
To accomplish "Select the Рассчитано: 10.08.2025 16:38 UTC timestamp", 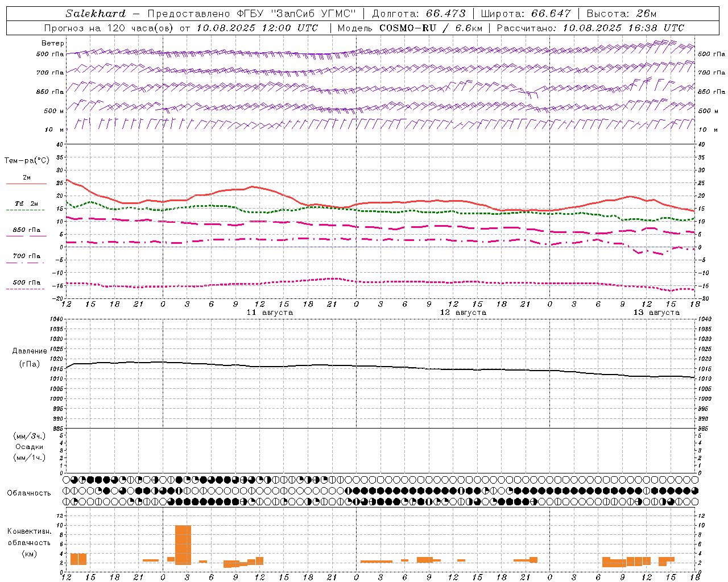I will 590,28.
